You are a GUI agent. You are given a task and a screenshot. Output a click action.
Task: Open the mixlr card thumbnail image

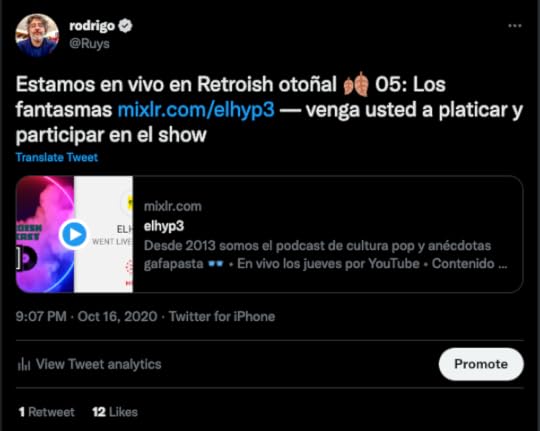click(74, 234)
